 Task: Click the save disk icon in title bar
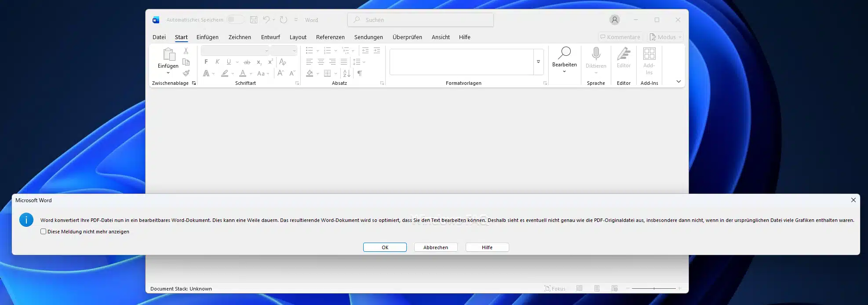pos(254,20)
